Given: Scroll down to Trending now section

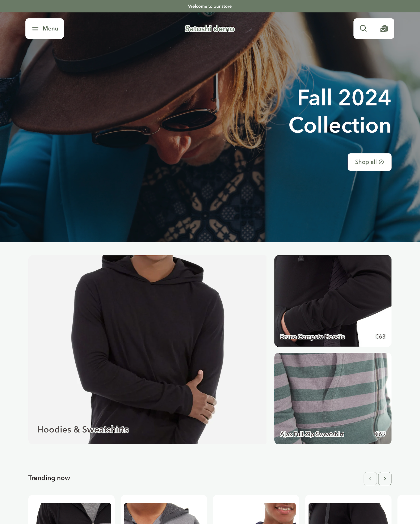Looking at the screenshot, I should (49, 478).
